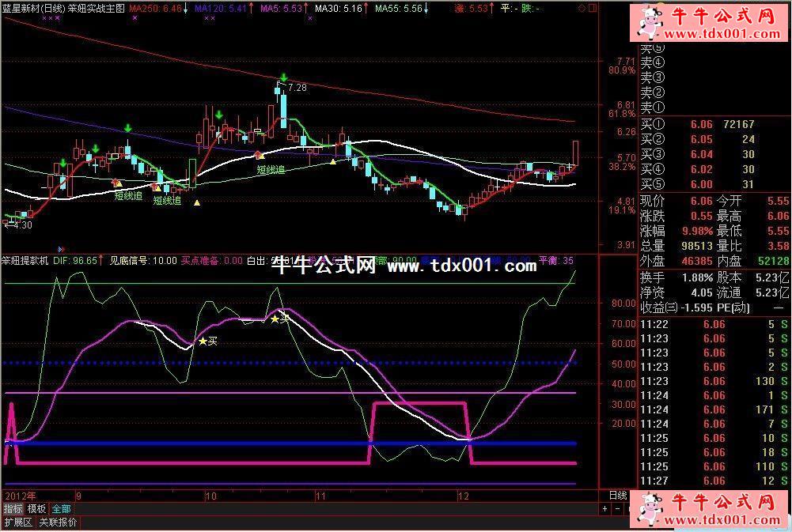Switch to the 模板 tab

(x=37, y=508)
